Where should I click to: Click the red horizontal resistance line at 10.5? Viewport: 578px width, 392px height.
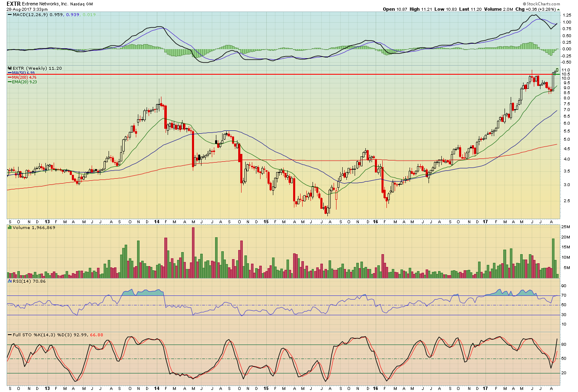point(283,74)
